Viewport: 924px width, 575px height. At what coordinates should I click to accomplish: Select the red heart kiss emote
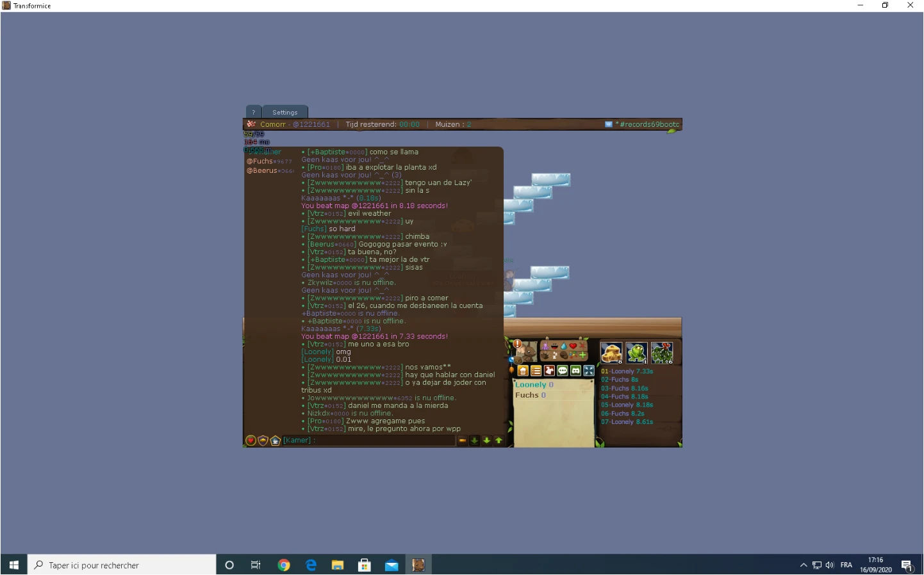tap(573, 346)
